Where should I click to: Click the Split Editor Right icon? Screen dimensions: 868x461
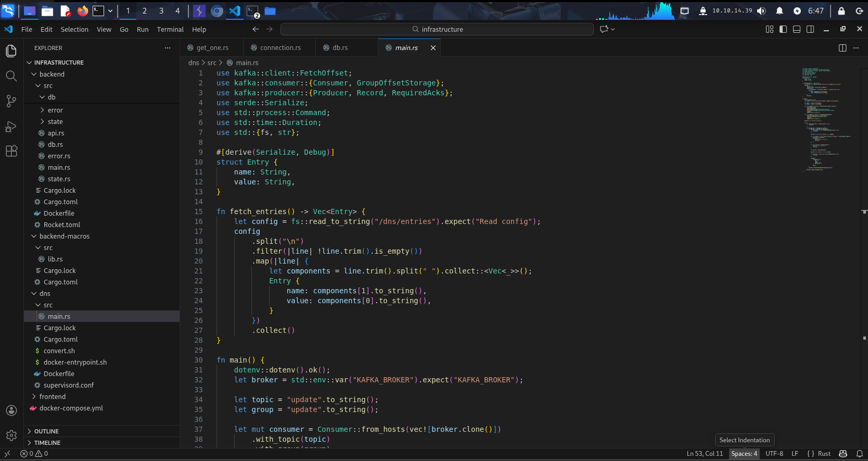coord(842,48)
